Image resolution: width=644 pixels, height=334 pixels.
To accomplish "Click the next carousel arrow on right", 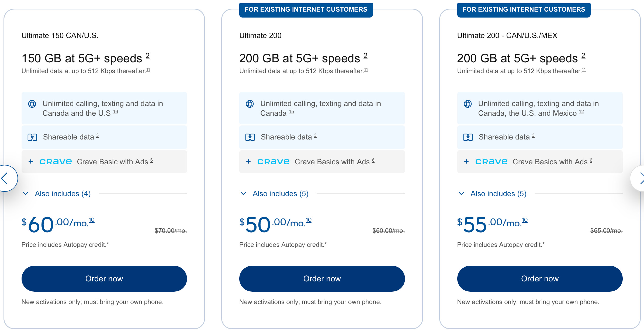I will pyautogui.click(x=640, y=178).
